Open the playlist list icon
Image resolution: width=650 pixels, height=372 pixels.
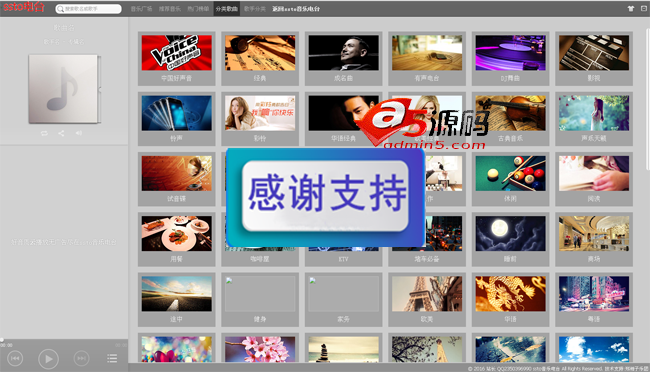(112, 358)
